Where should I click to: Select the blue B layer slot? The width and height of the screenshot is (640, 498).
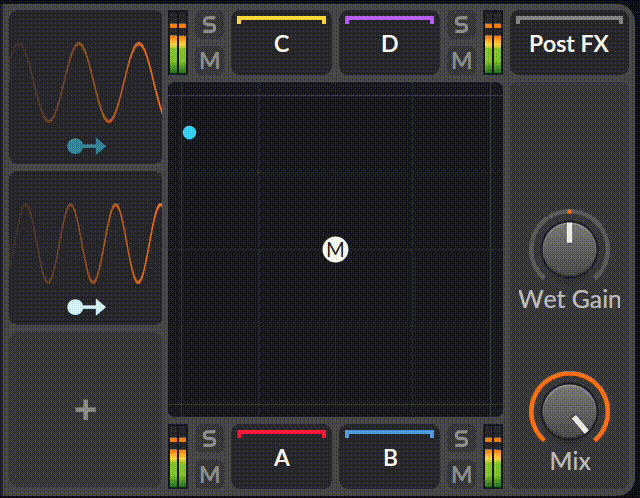390,457
